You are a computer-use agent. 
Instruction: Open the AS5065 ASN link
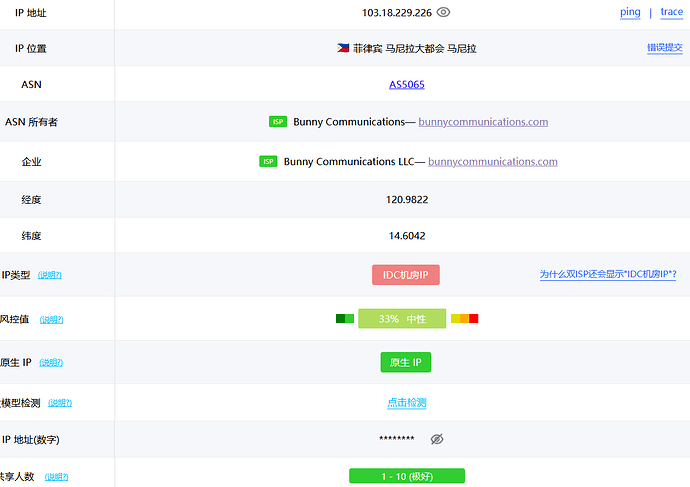pyautogui.click(x=407, y=84)
